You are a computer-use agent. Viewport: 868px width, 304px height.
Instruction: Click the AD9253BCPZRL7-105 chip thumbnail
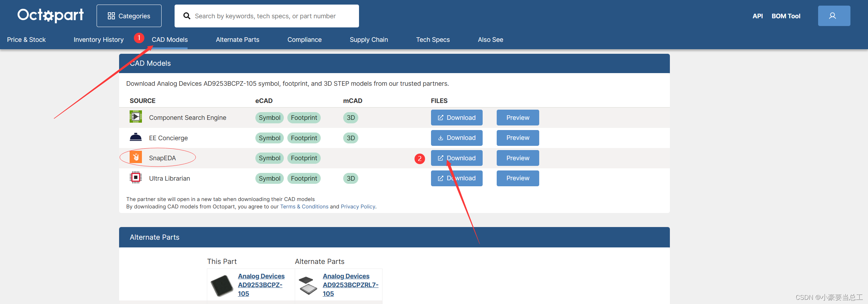[x=308, y=285]
